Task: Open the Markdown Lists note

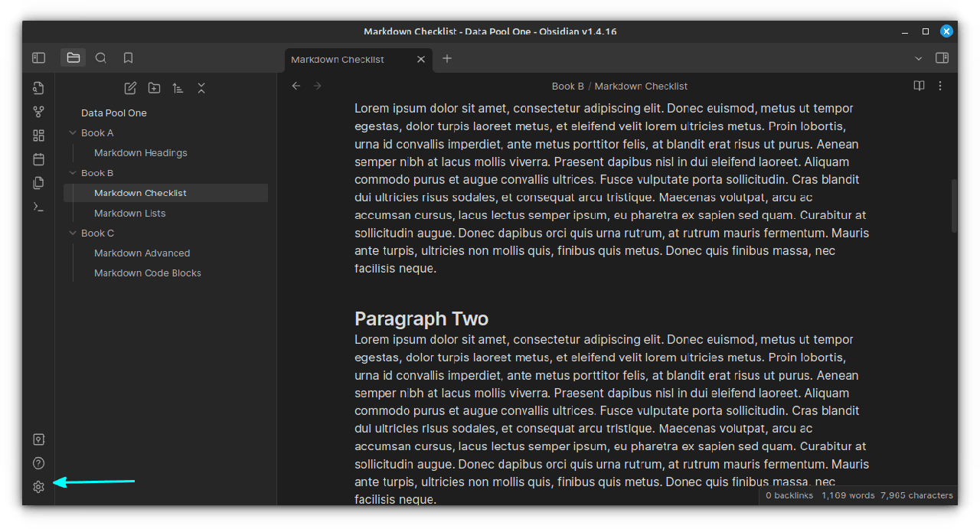Action: pos(129,213)
